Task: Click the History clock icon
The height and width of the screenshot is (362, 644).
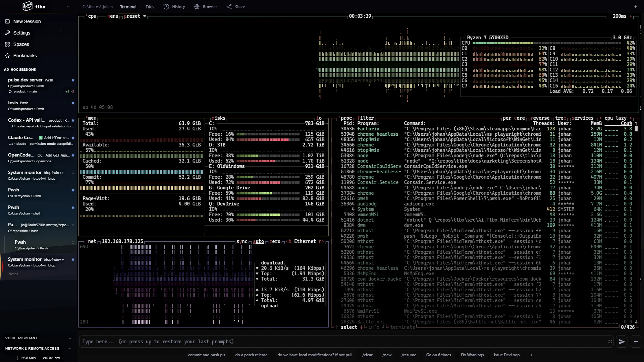Action: pyautogui.click(x=166, y=7)
